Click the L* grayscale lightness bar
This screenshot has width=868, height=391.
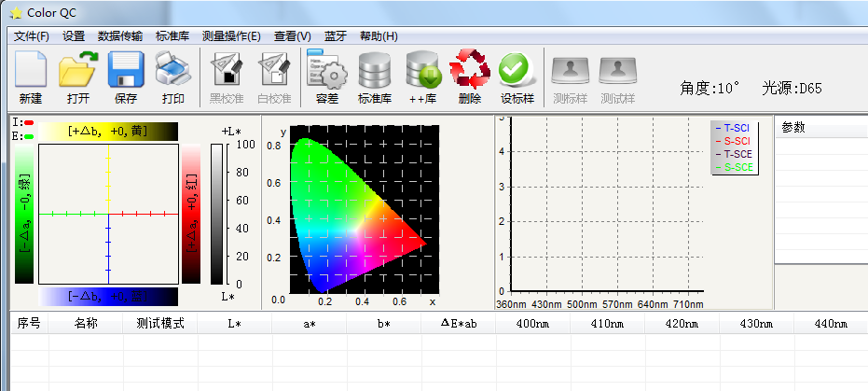(x=216, y=215)
